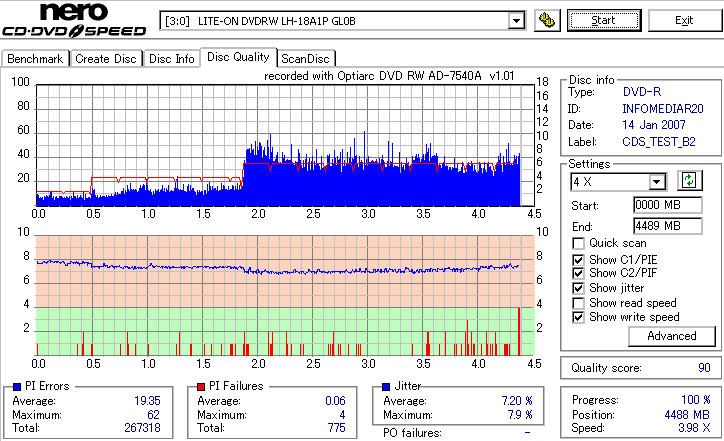
Task: Click the blue PI Errors legend square
Action: (18, 387)
